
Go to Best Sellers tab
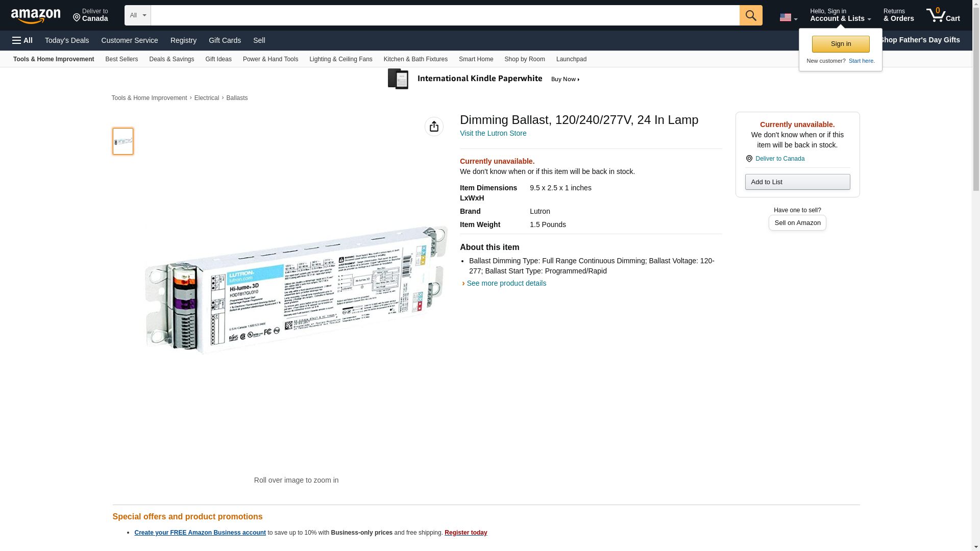(x=121, y=59)
